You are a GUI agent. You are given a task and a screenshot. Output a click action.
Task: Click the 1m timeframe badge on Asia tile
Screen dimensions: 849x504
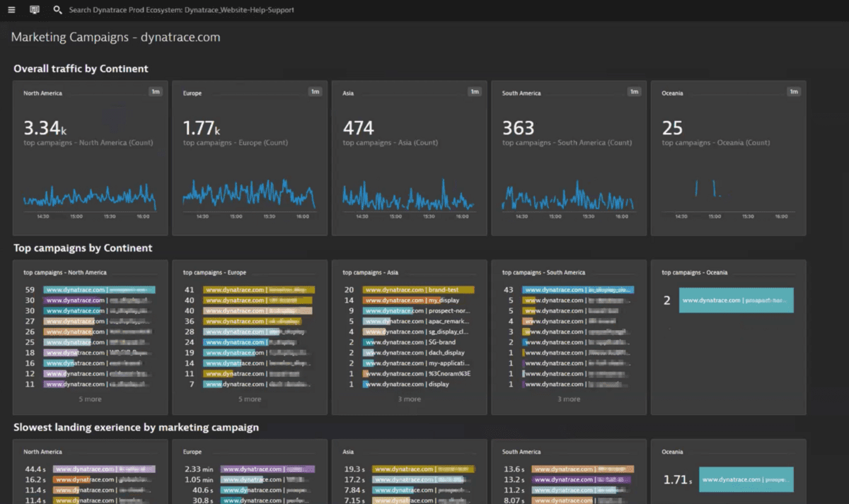[475, 92]
